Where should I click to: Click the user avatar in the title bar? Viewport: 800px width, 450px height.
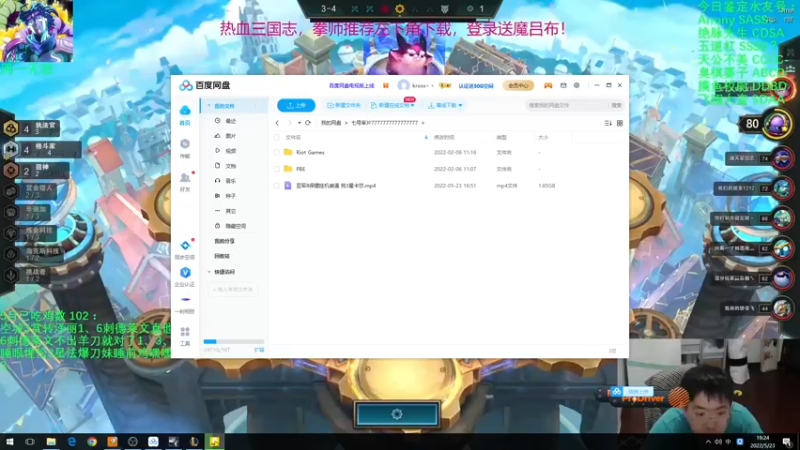404,86
